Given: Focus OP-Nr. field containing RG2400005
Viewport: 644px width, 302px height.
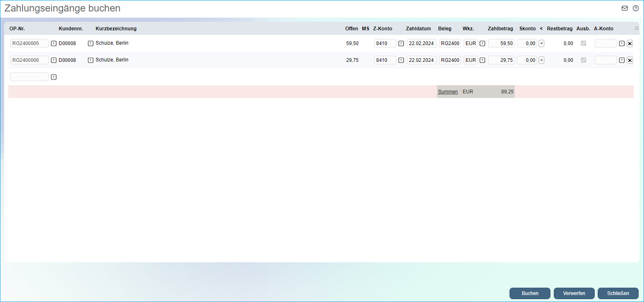Looking at the screenshot, I should point(30,43).
